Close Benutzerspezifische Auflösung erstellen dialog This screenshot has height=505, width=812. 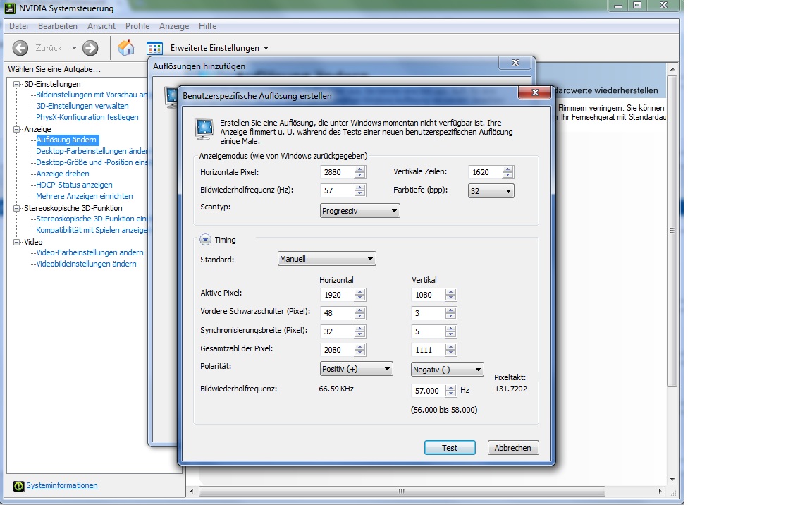536,92
